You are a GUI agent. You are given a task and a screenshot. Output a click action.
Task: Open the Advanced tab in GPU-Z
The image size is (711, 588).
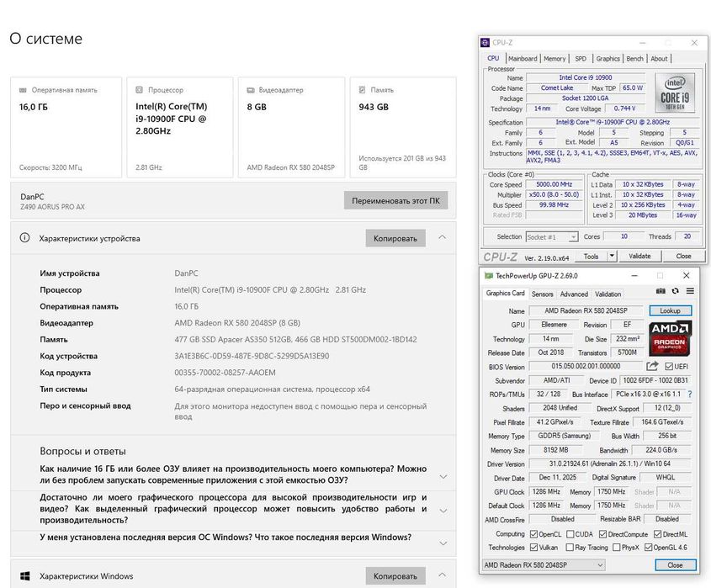[574, 294]
